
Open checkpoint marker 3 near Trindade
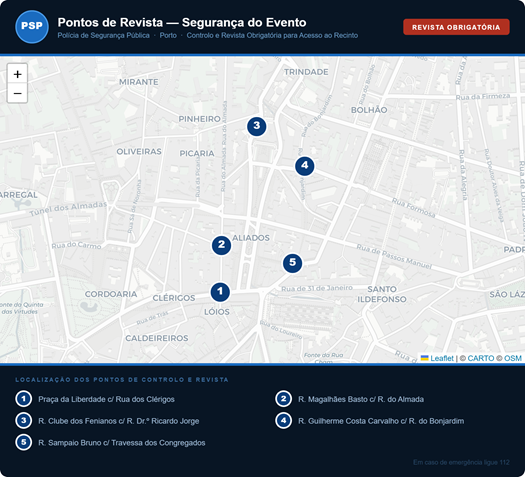(256, 126)
